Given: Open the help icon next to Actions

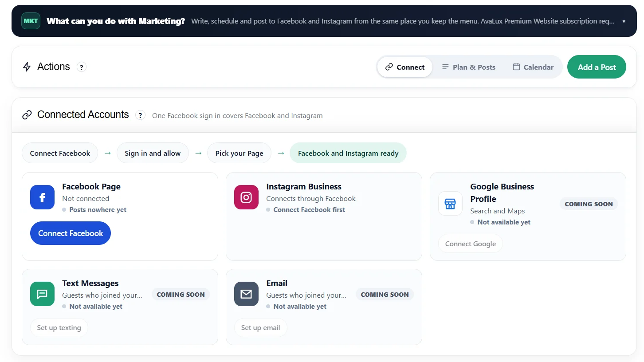Looking at the screenshot, I should (x=81, y=67).
